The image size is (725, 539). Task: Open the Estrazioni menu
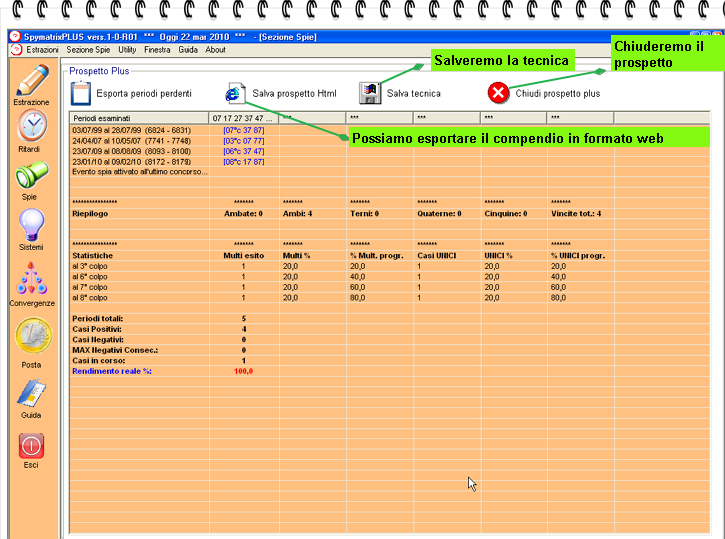click(x=42, y=49)
